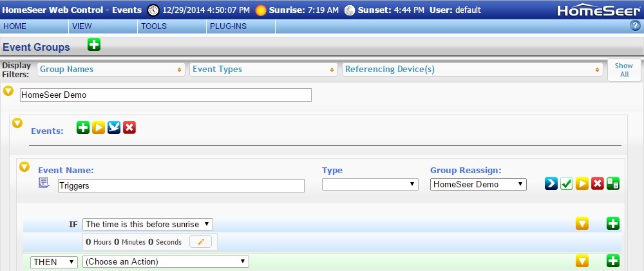
Task: Click the sun icon beside Sunrise
Action: (x=260, y=10)
